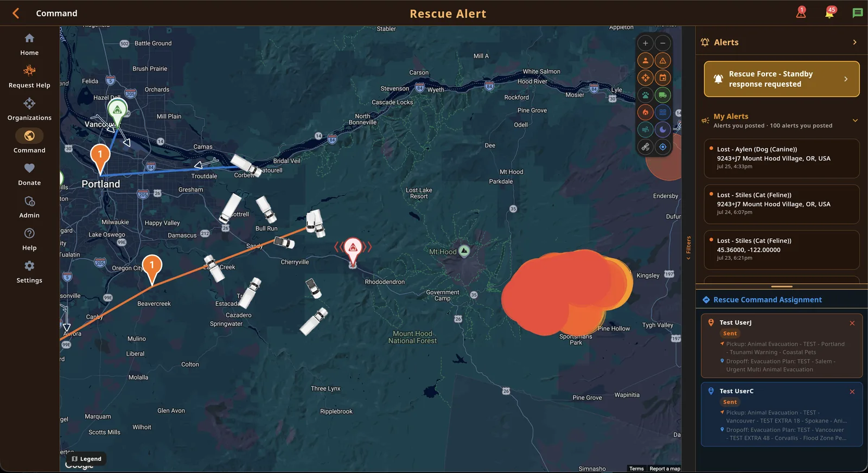
Task: Toggle the night moon map mode
Action: point(662,130)
